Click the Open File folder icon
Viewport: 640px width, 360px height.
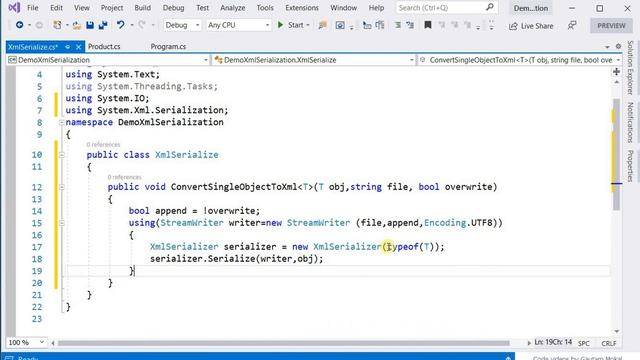77,25
